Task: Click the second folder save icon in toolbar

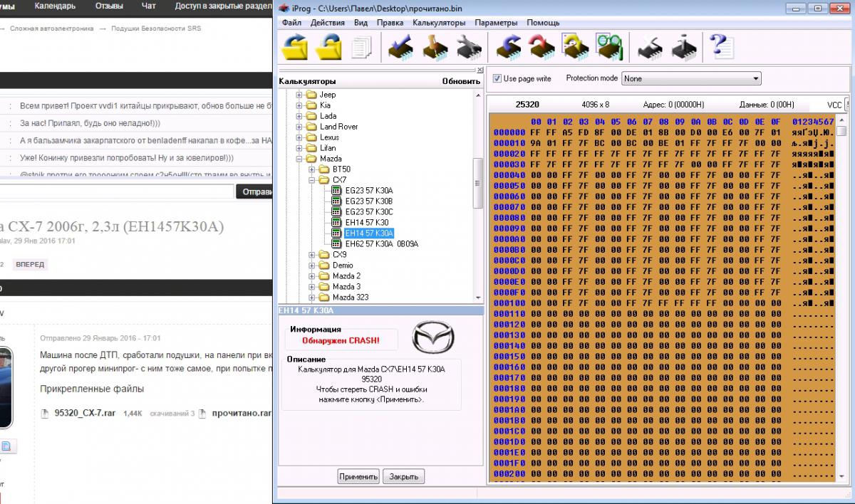Action: [328, 48]
